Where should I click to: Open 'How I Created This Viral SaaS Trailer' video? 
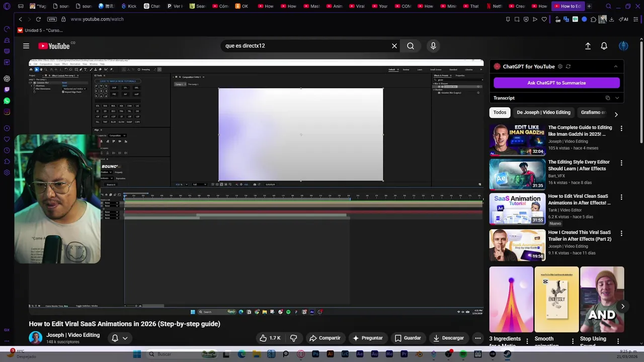coord(517,245)
